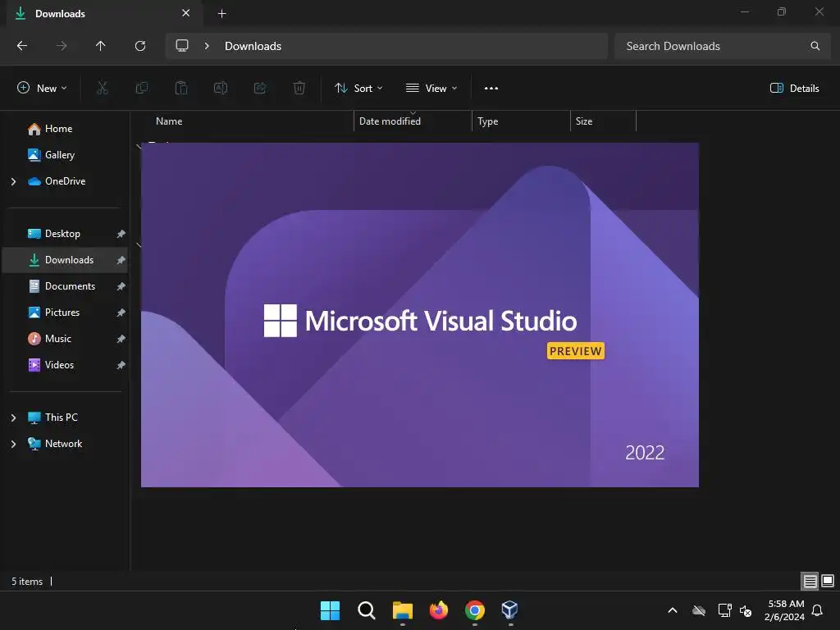Open taskbar Search

click(367, 610)
